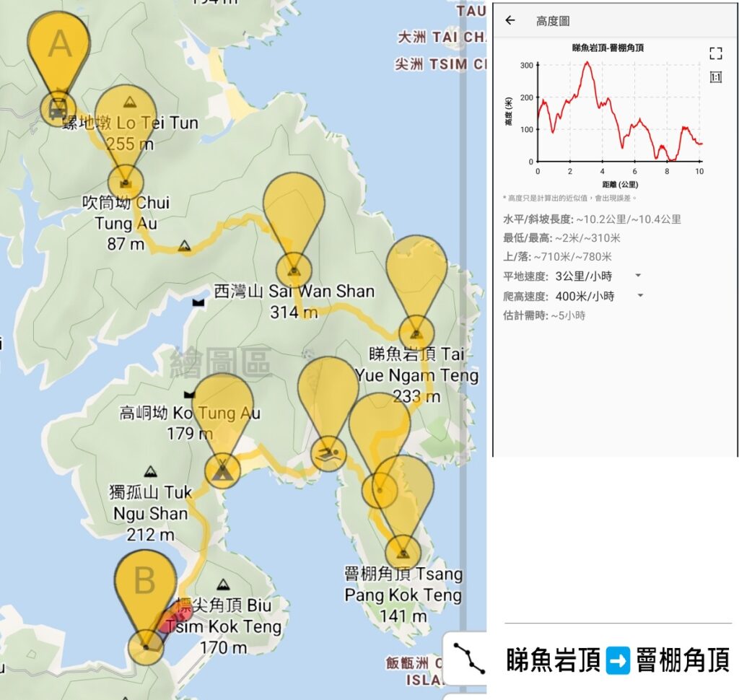
Task: Click the Sai Wan Shan peak marker
Action: 293,271
